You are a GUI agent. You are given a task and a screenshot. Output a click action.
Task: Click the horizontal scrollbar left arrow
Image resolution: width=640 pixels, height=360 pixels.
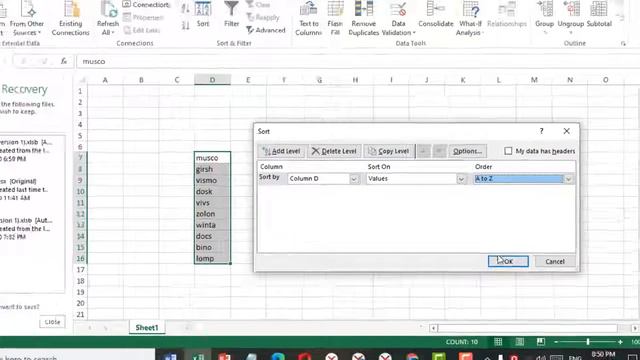pyautogui.click(x=433, y=328)
